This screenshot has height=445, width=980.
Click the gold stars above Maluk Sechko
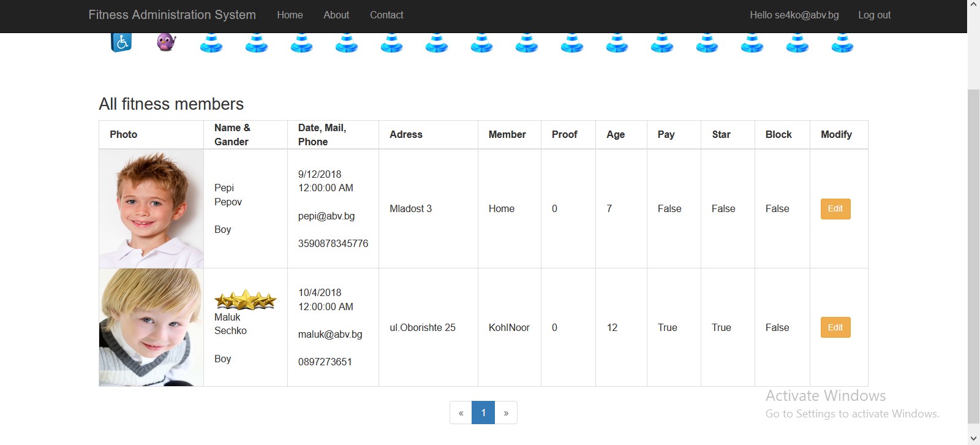click(x=245, y=300)
